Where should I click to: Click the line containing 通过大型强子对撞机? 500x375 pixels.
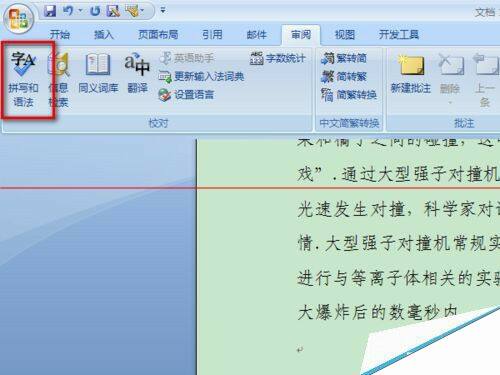coord(399,174)
